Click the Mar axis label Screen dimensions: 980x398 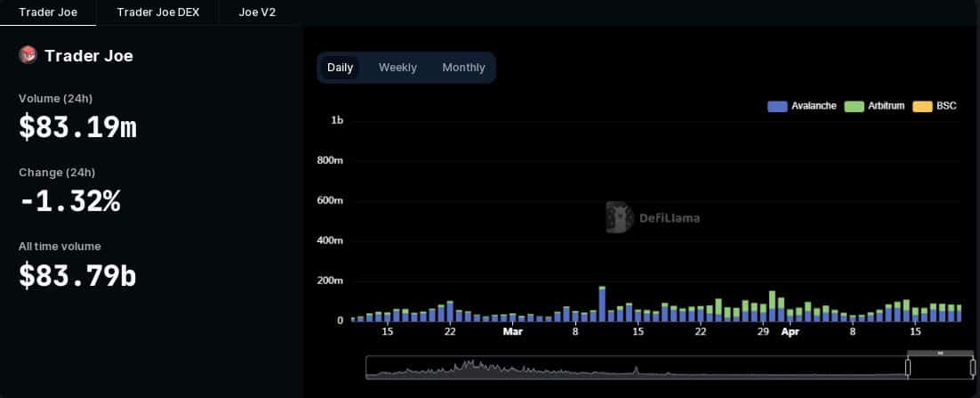[x=512, y=331]
